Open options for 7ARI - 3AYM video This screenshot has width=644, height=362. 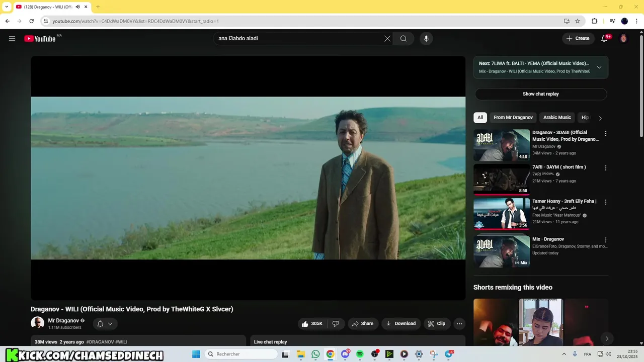(606, 168)
